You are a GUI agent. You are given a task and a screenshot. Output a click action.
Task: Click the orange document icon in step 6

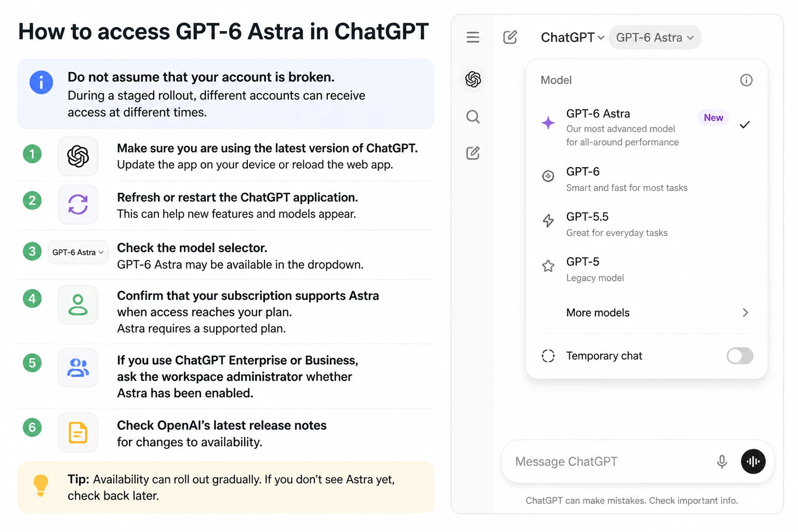[78, 433]
